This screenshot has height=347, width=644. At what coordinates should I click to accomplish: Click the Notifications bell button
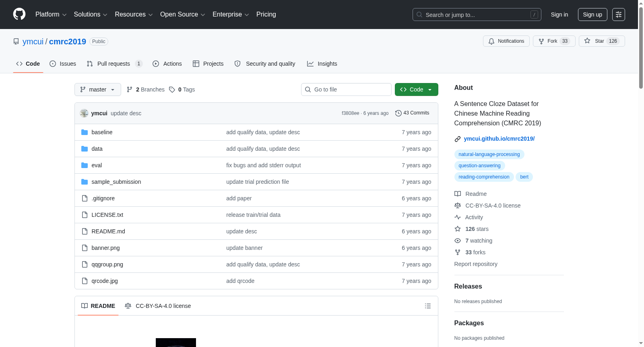point(506,41)
